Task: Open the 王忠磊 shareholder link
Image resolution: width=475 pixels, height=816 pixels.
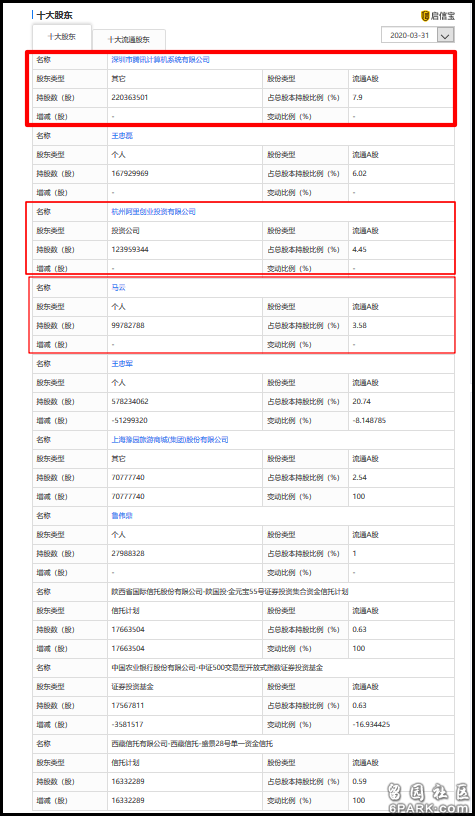Action: (x=122, y=136)
